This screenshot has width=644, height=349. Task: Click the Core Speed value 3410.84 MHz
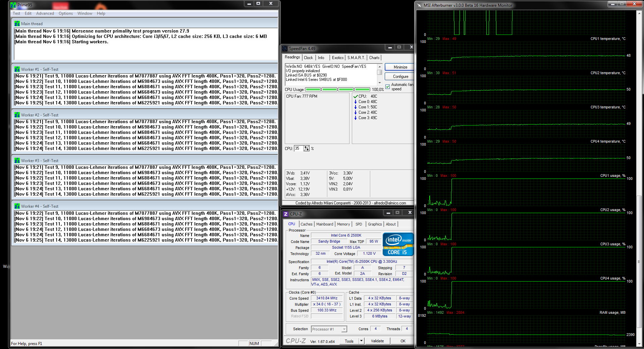pos(327,298)
